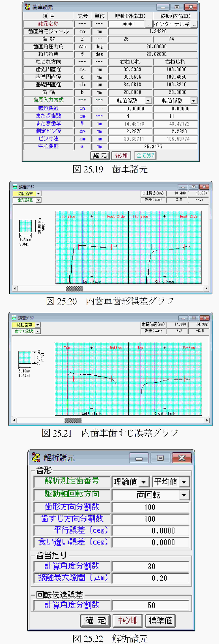Click 駆動 歯数 field showing 25
The width and height of the screenshot is (219, 644).
(130, 39)
